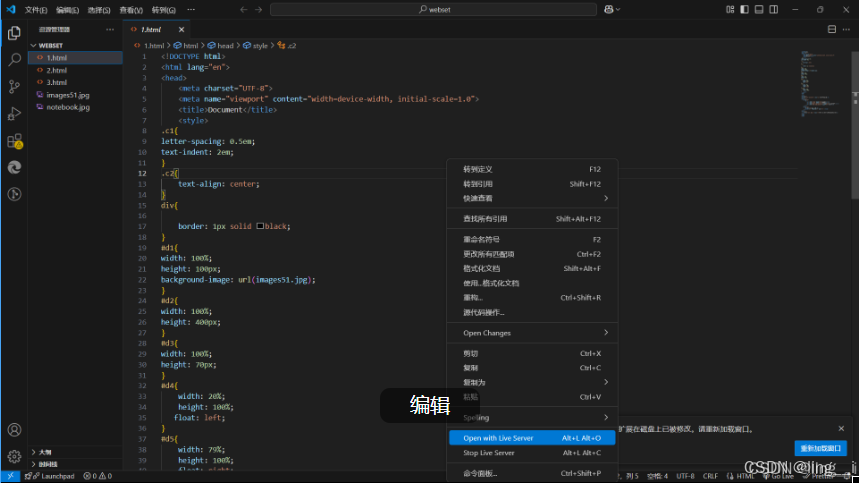Open the Copilot chat icon in title bar
The image size is (859, 483).
608,9
